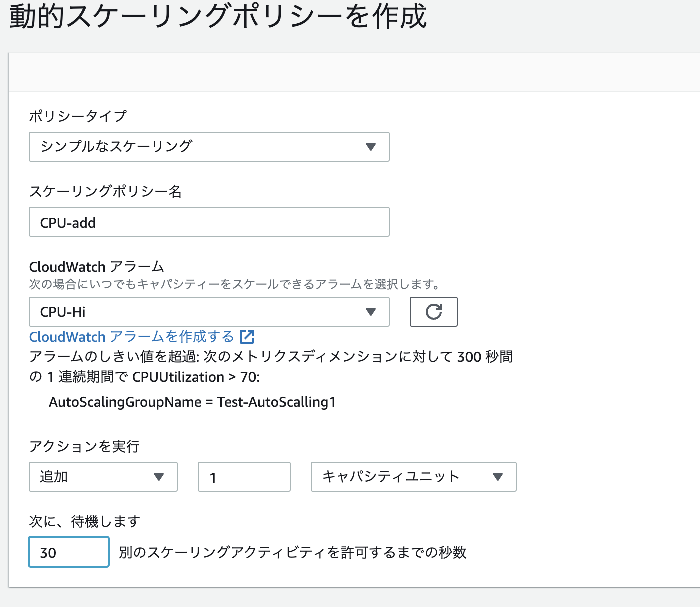The height and width of the screenshot is (607, 700).
Task: Click the アクションを実行 section label
Action: 85,446
